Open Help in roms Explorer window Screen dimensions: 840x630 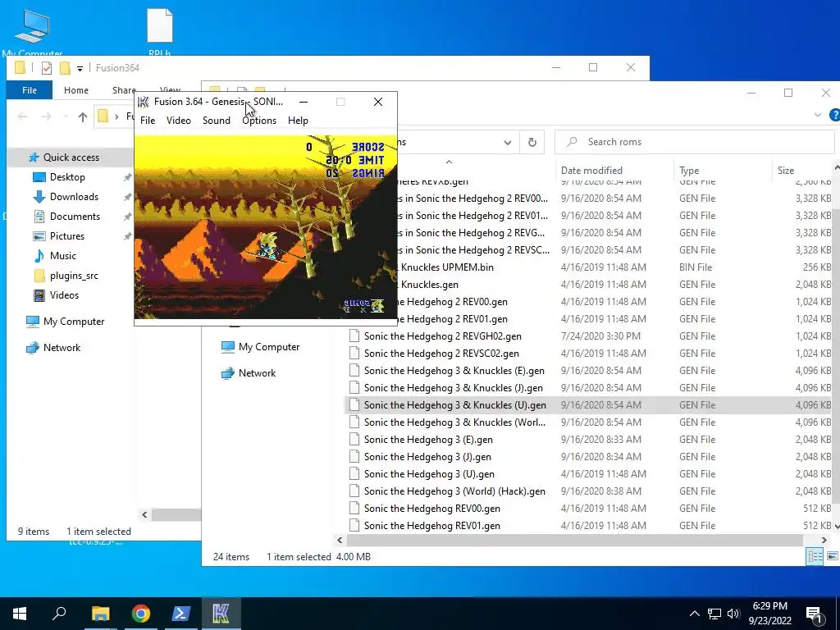(834, 115)
